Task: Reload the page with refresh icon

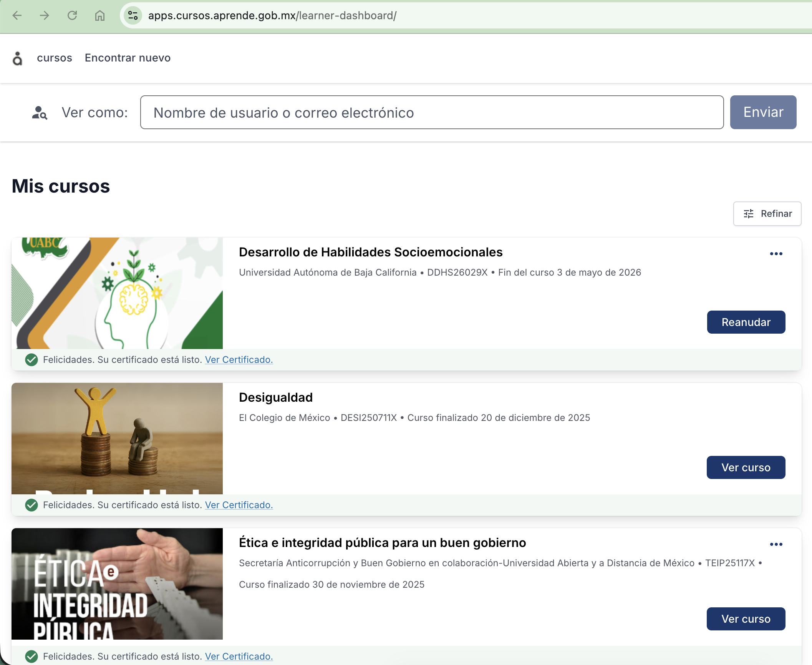Action: tap(72, 15)
